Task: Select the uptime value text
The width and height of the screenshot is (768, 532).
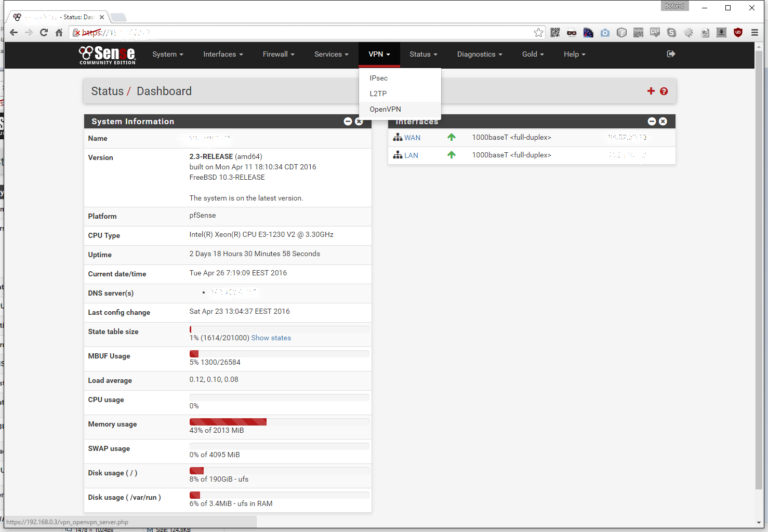Action: (255, 254)
